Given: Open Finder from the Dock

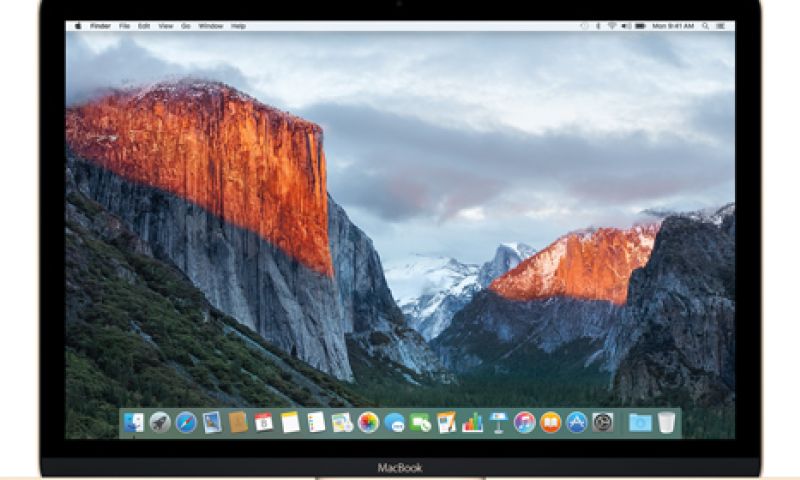Looking at the screenshot, I should pyautogui.click(x=134, y=422).
